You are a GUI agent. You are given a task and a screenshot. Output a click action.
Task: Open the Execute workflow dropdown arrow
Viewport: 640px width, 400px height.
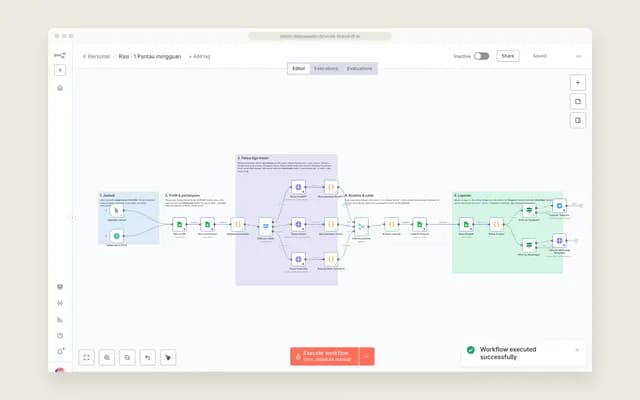(367, 356)
